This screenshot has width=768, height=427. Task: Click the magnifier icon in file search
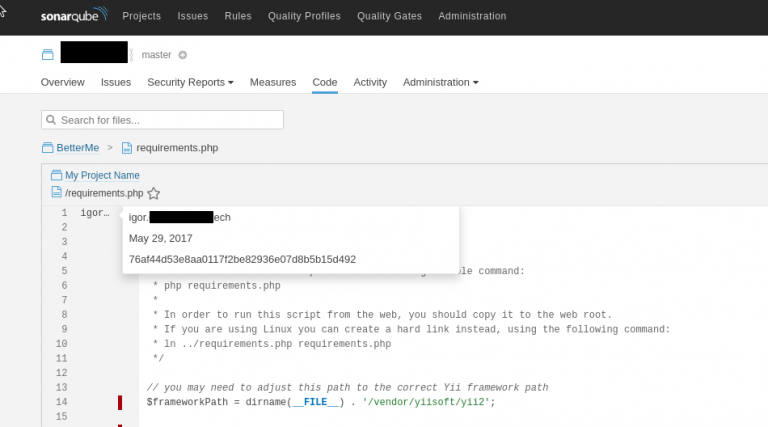[51, 120]
